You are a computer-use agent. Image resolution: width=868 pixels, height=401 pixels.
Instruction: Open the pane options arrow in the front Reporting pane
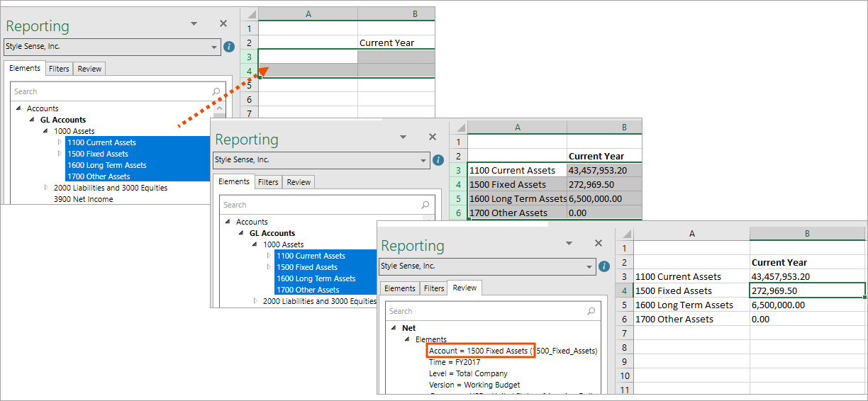569,243
